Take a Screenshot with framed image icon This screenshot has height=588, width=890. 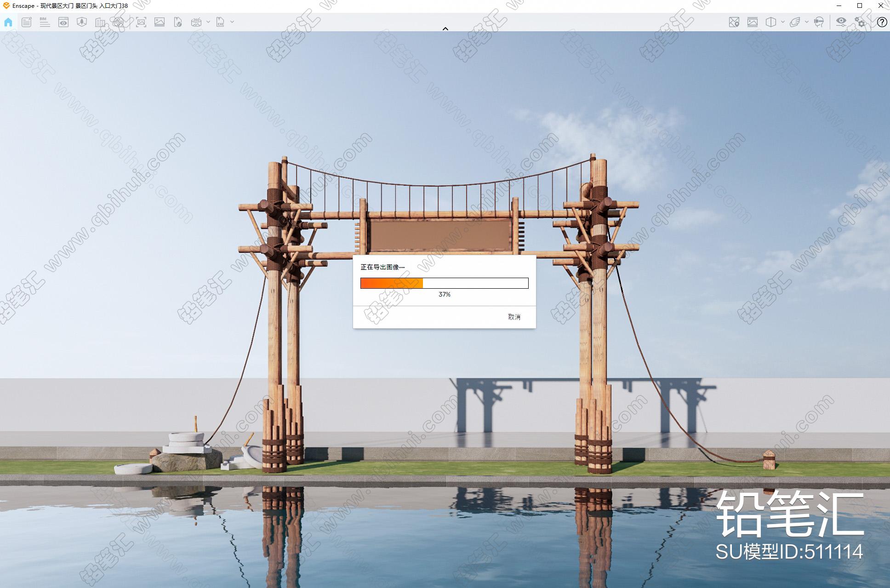tap(141, 22)
